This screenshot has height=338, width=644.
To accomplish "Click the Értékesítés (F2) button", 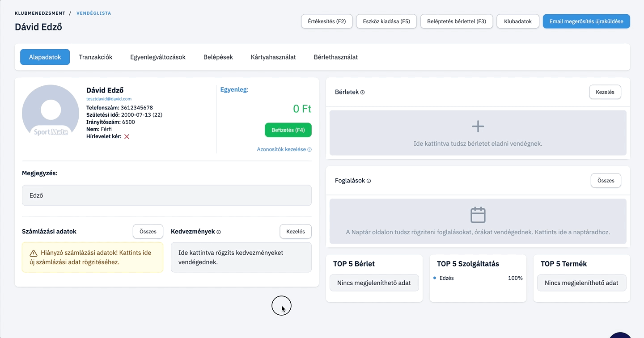I will click(327, 21).
